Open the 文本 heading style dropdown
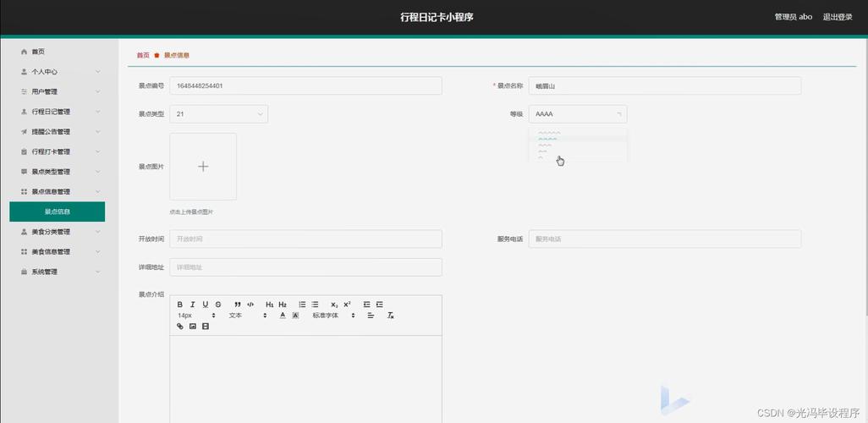868x423 pixels. point(248,316)
